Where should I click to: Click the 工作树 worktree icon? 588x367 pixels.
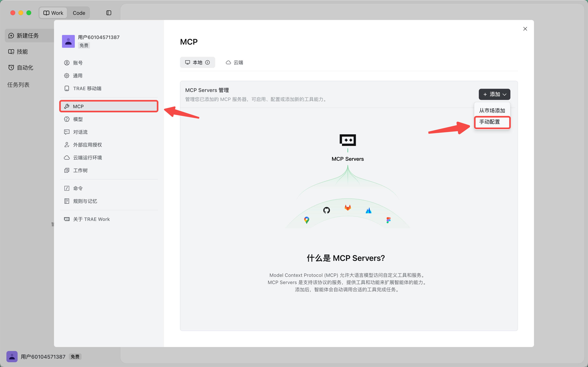pyautogui.click(x=67, y=170)
